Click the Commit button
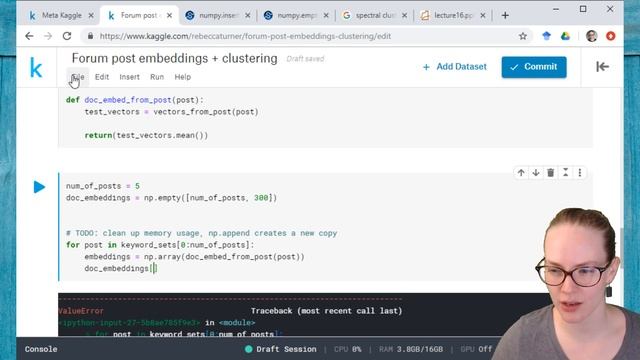 (x=534, y=67)
